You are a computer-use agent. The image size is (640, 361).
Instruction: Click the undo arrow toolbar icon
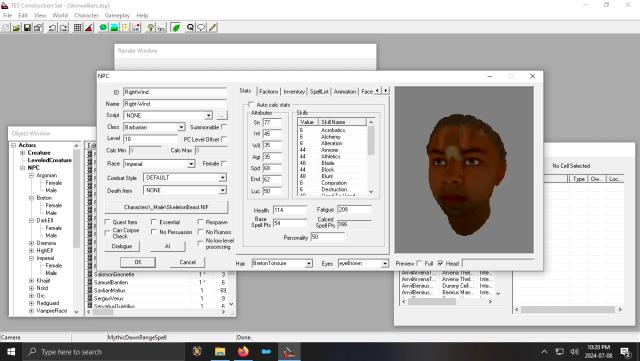[x=52, y=27]
